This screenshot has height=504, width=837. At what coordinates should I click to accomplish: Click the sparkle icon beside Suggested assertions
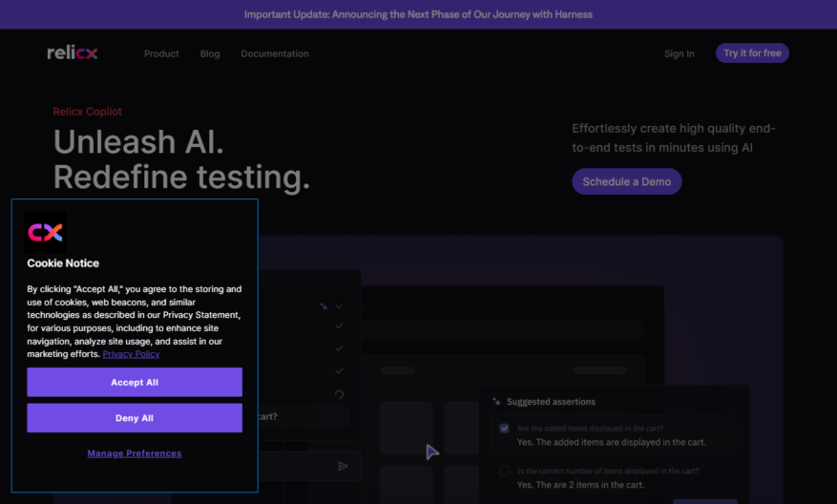pos(496,402)
